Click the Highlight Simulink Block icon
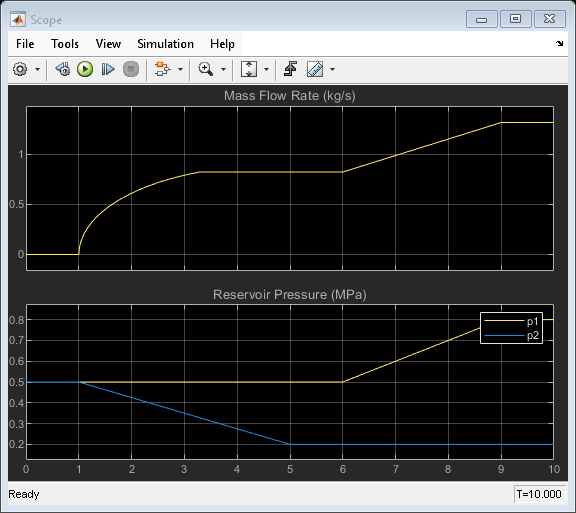 tap(162, 69)
